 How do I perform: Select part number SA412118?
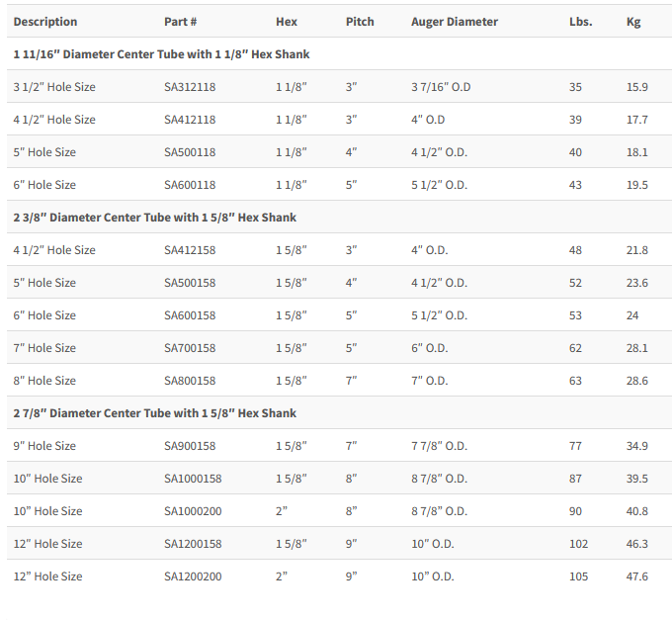[x=190, y=120]
